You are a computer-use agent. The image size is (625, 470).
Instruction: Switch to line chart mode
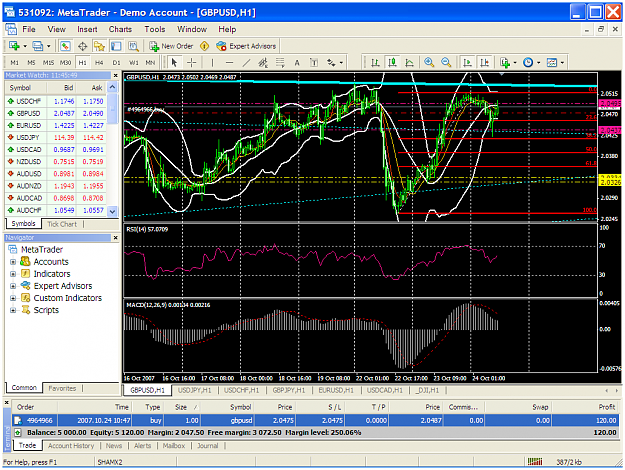[409, 63]
